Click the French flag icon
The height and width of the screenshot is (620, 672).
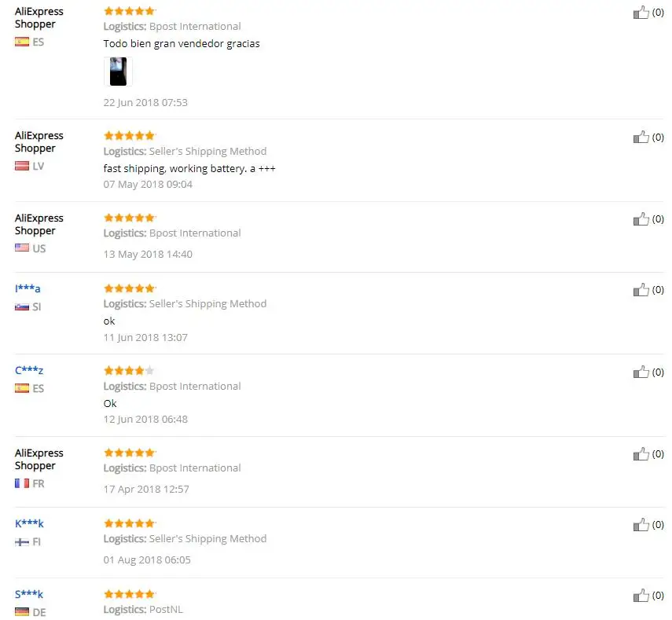point(22,483)
